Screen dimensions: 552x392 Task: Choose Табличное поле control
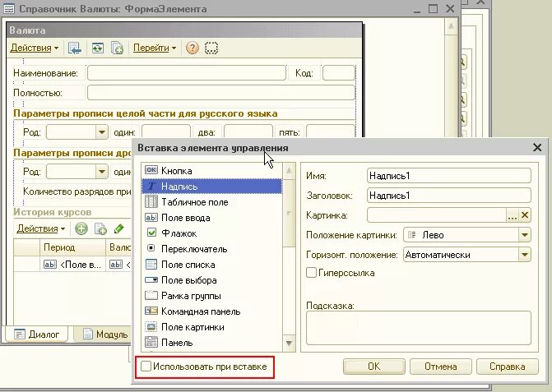coord(212,202)
